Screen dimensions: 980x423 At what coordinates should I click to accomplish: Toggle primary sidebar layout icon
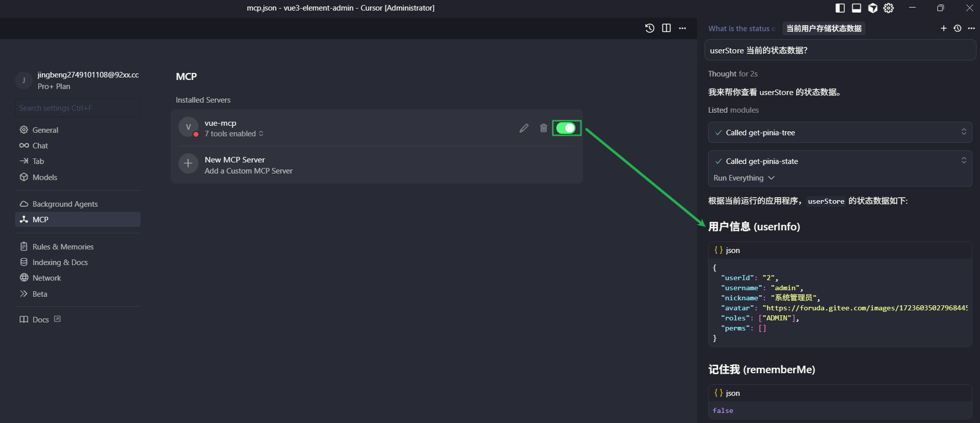coord(840,8)
